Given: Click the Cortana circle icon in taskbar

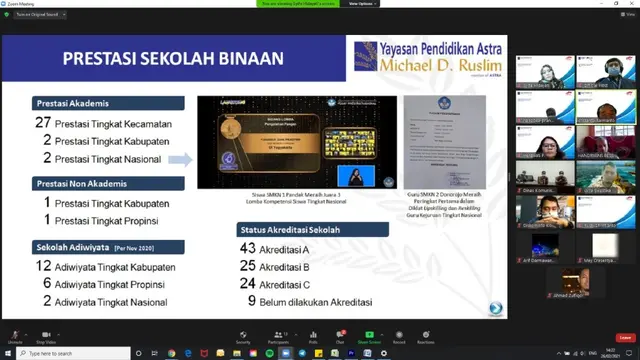Looking at the screenshot, I should pyautogui.click(x=138, y=353).
